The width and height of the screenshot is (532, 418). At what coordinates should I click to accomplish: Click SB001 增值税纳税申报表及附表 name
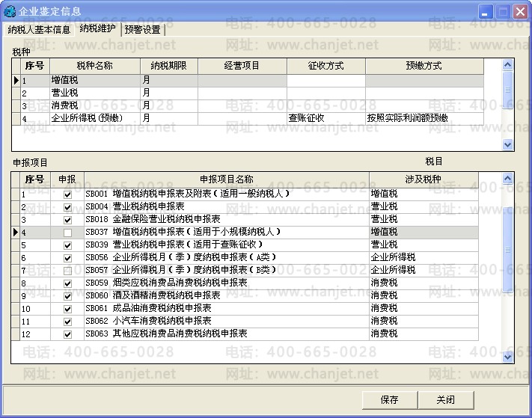pyautogui.click(x=187, y=194)
